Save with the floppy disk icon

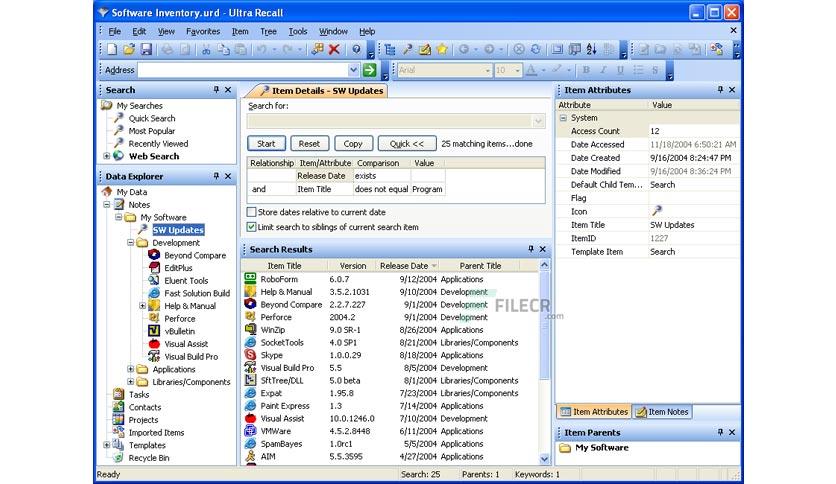146,50
